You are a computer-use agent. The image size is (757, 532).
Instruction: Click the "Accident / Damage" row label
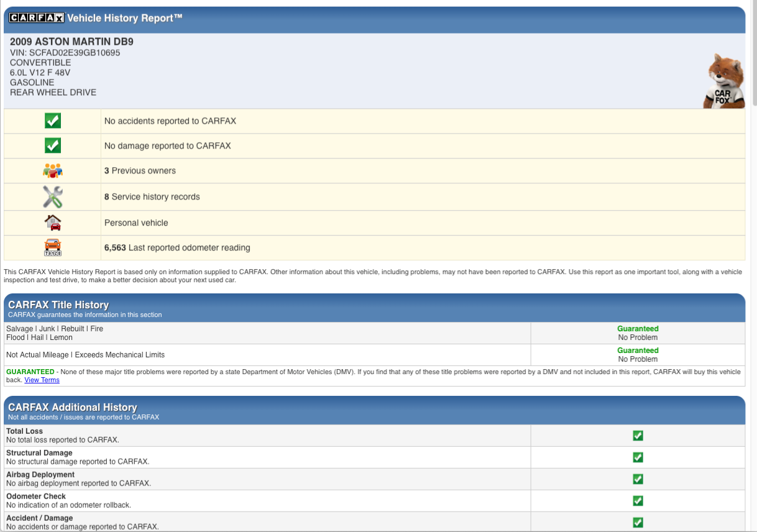click(40, 518)
